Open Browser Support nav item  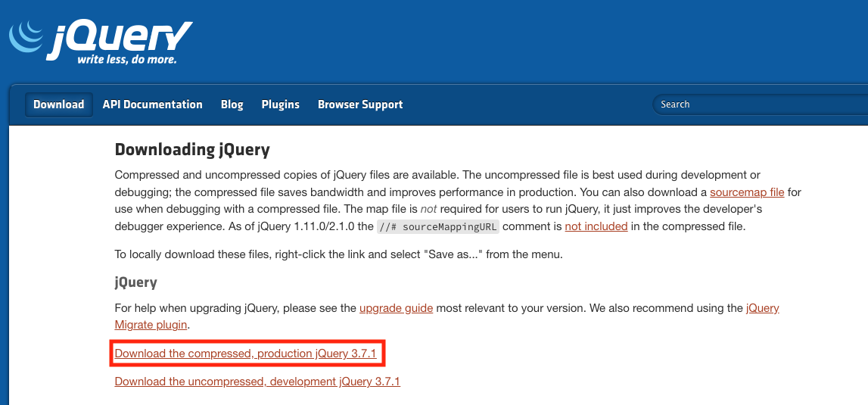pyautogui.click(x=360, y=104)
